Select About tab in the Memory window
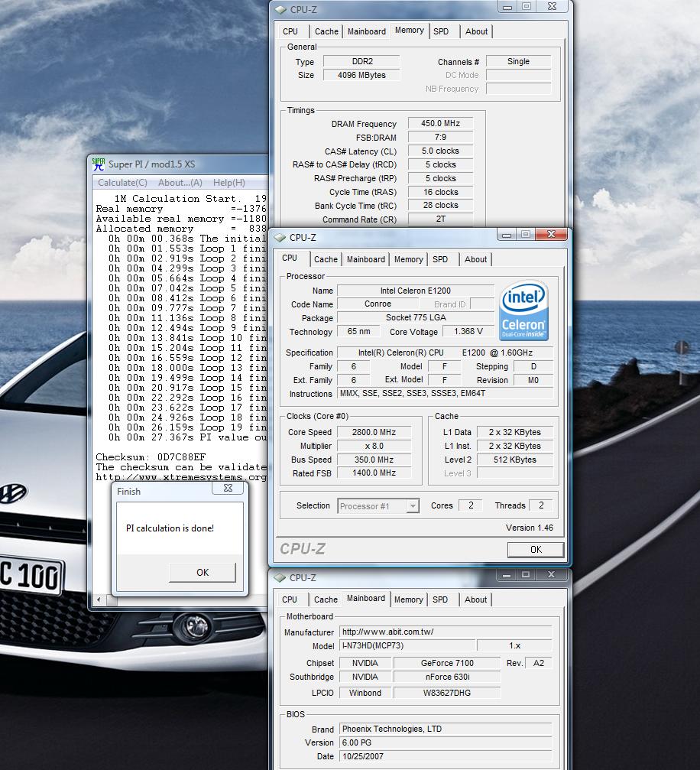This screenshot has height=770, width=700. click(x=476, y=31)
